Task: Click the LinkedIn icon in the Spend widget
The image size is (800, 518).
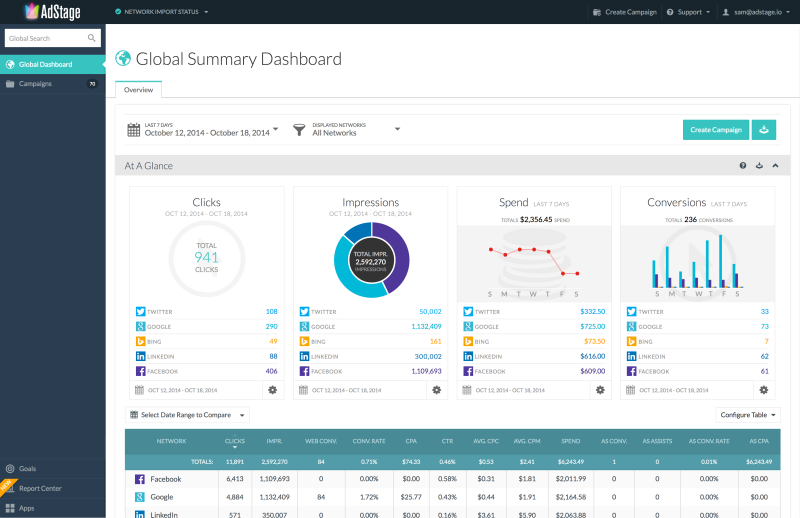Action: click(x=469, y=356)
